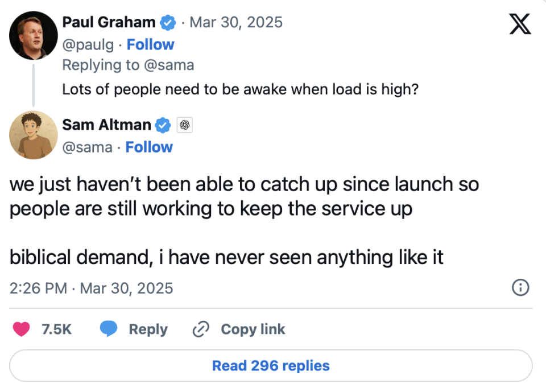Click the pink heart like icon
546x392 pixels.
(x=21, y=329)
